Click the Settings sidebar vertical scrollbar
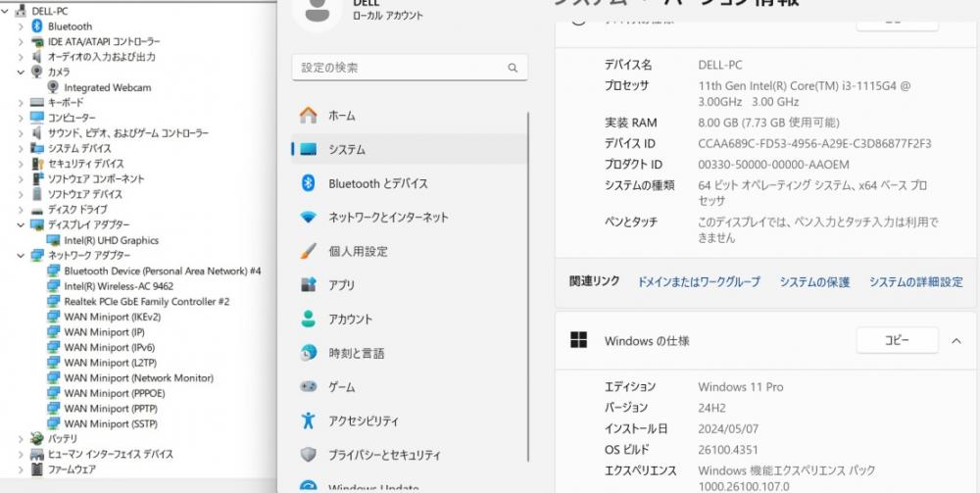 point(529,287)
